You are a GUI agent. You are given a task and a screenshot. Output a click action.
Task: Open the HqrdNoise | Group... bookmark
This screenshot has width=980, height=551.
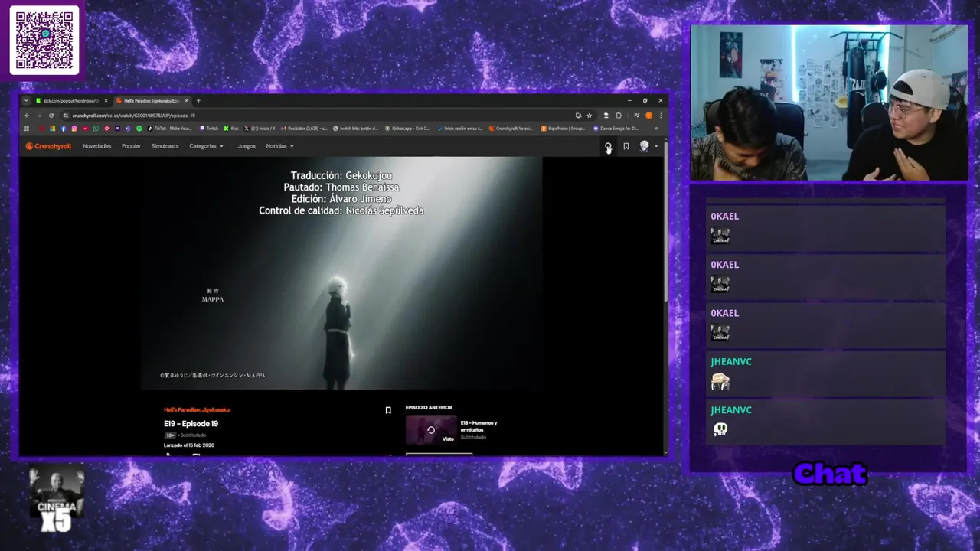click(x=563, y=129)
